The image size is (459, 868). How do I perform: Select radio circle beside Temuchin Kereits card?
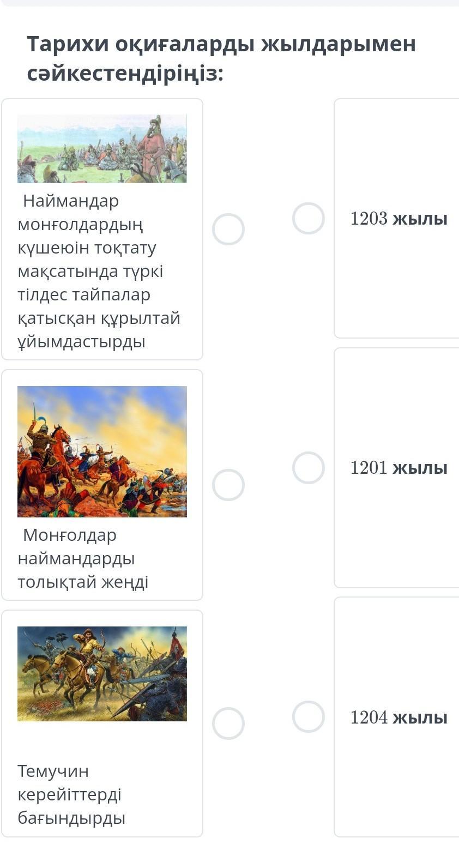[228, 724]
